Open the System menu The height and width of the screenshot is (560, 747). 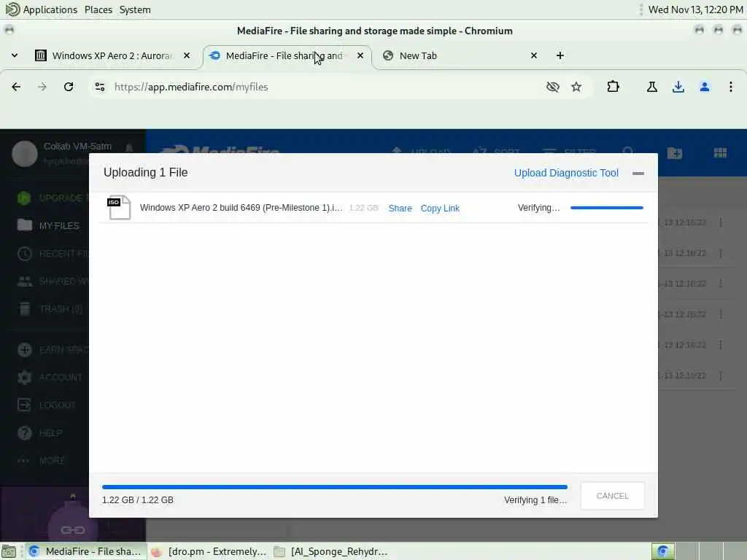click(x=135, y=9)
